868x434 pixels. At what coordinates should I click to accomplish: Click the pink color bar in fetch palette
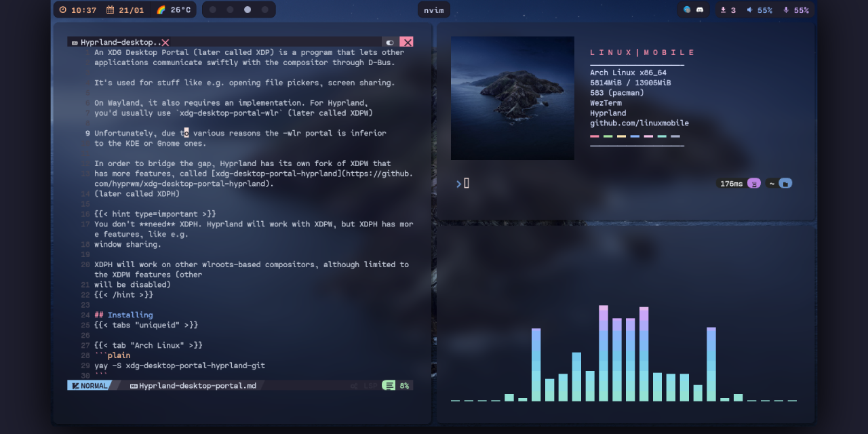(595, 136)
